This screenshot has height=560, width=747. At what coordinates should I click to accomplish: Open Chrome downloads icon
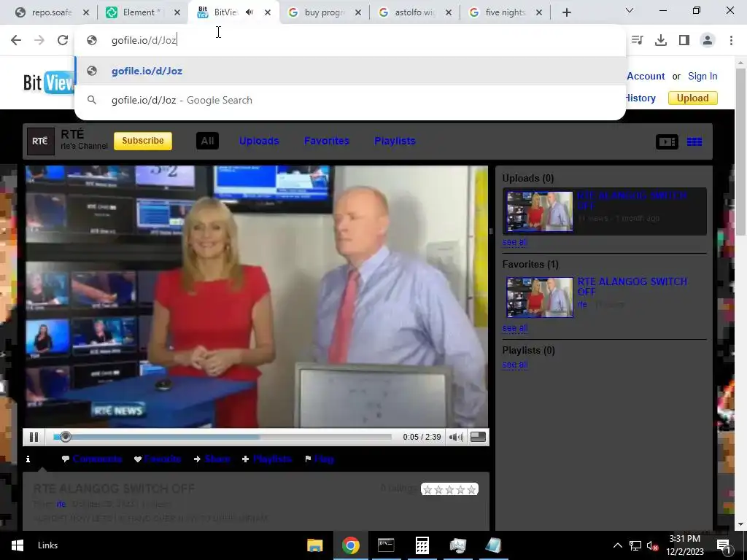661,40
